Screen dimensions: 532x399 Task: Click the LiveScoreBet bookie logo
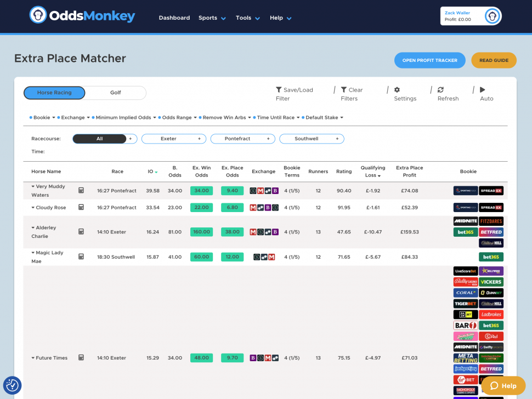(466, 271)
